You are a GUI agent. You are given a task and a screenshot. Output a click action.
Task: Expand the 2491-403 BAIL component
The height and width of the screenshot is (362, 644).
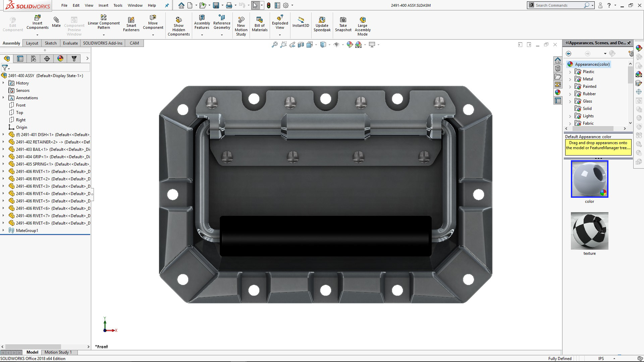coord(3,149)
